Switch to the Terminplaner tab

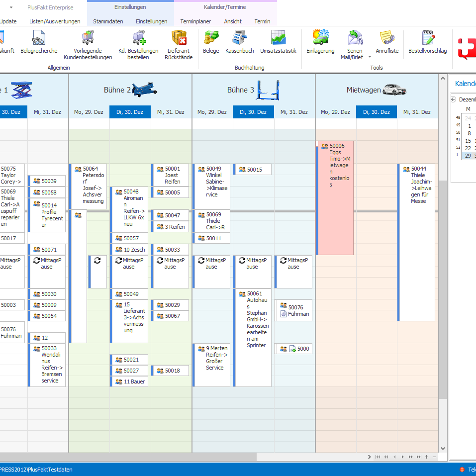click(195, 21)
